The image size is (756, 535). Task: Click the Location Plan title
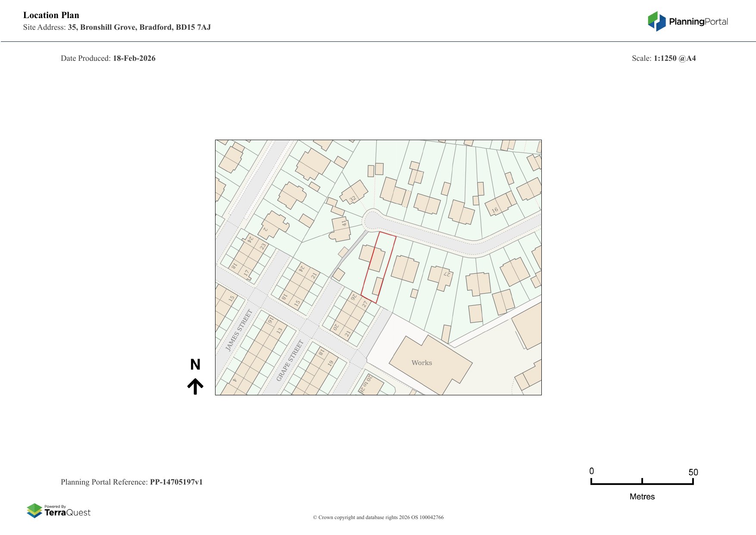tap(51, 15)
